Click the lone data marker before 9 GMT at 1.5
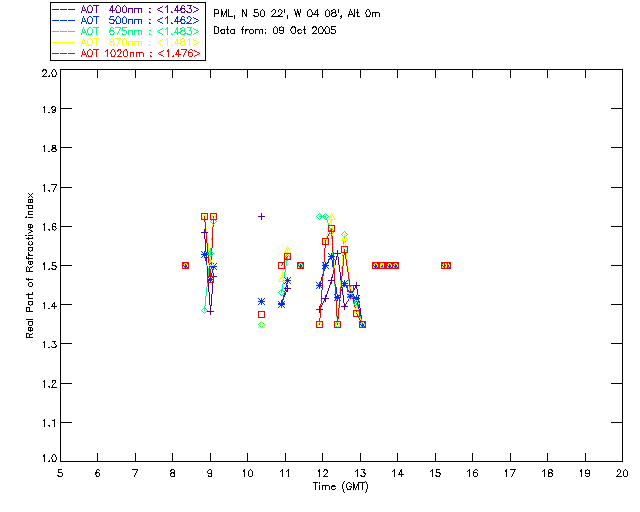The width and height of the screenshot is (640, 512). (185, 265)
